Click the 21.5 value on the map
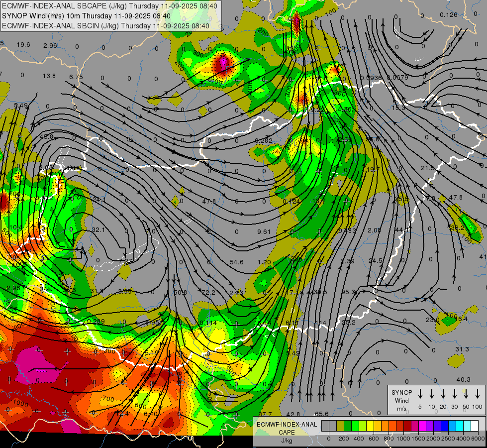Viewport: 487px width, 448px height. [x=428, y=168]
